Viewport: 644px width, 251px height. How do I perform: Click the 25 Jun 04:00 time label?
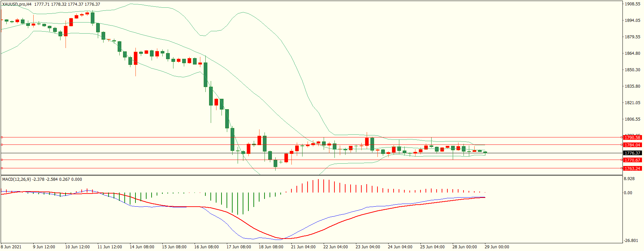[x=432, y=247]
